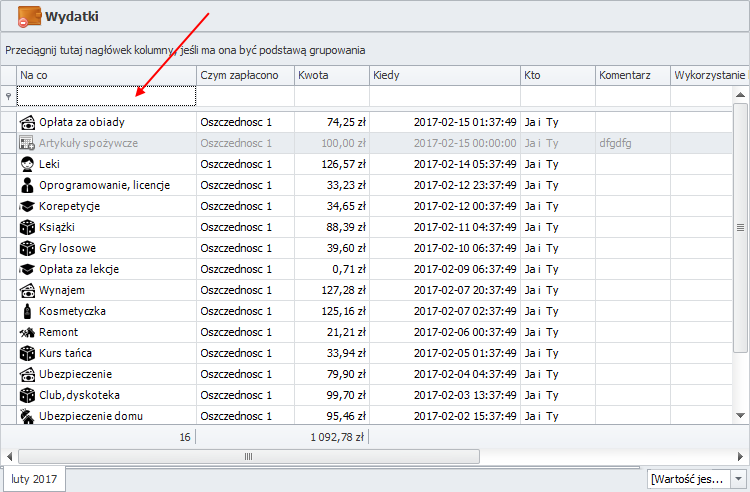Click the dice icon next to Książki
Screen dimensions: 750x492
(28, 227)
